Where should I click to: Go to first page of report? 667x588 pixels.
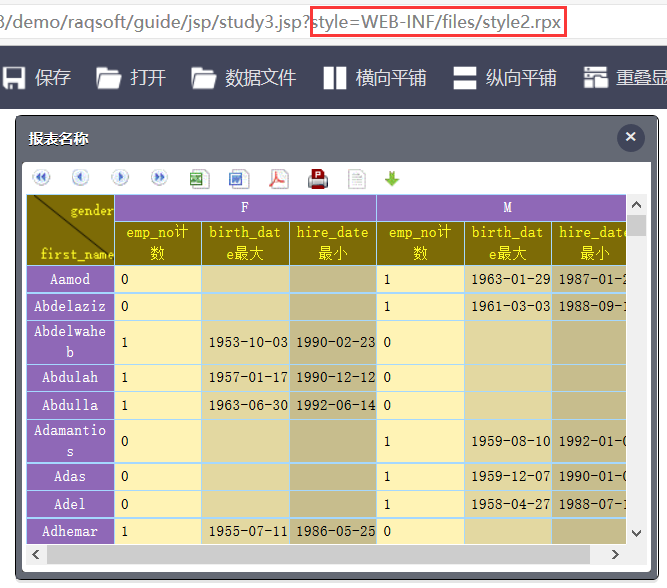point(41,178)
